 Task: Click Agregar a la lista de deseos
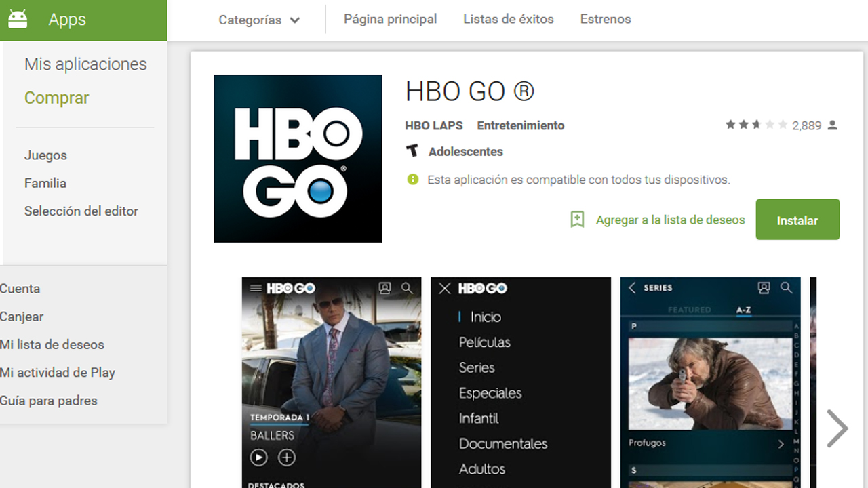[x=670, y=220]
